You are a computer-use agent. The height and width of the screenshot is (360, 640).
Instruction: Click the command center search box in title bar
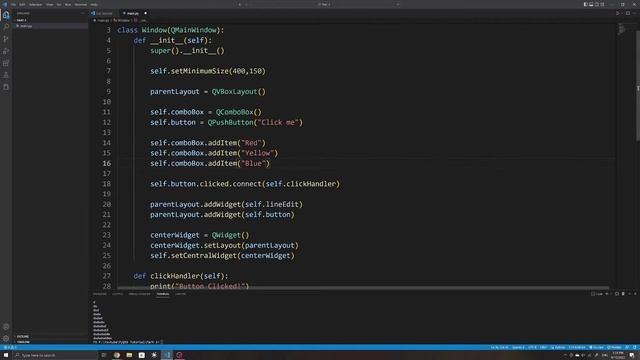tap(324, 4)
